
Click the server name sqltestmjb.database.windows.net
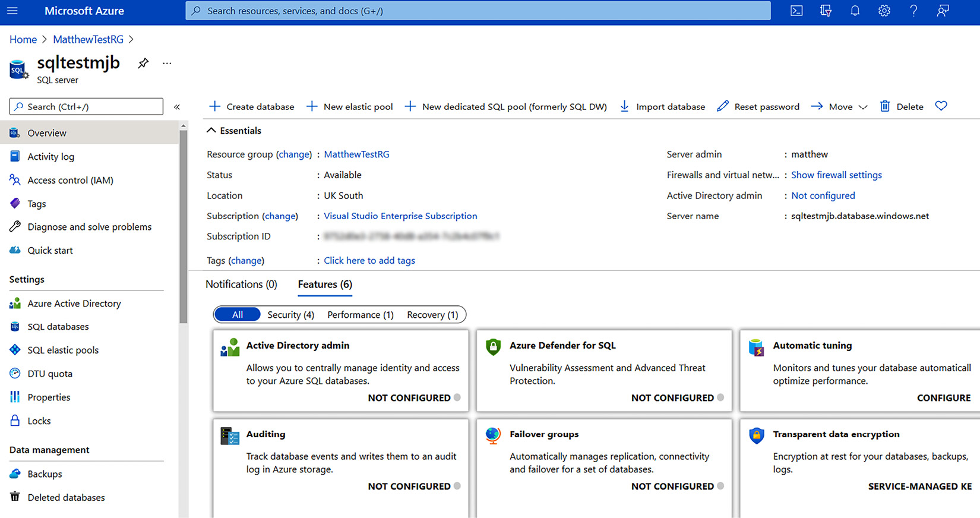(860, 216)
